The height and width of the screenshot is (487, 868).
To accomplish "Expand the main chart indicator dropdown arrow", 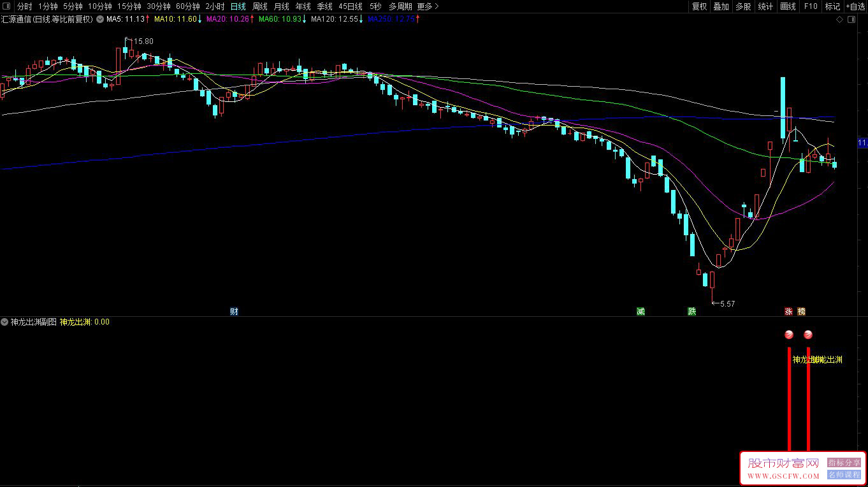I will tap(99, 19).
